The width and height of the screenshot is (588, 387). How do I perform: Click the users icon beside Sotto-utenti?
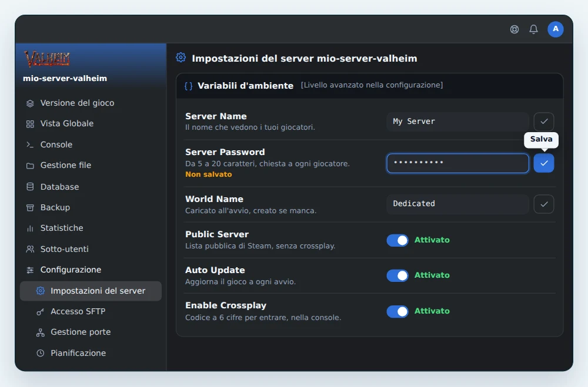pyautogui.click(x=30, y=249)
